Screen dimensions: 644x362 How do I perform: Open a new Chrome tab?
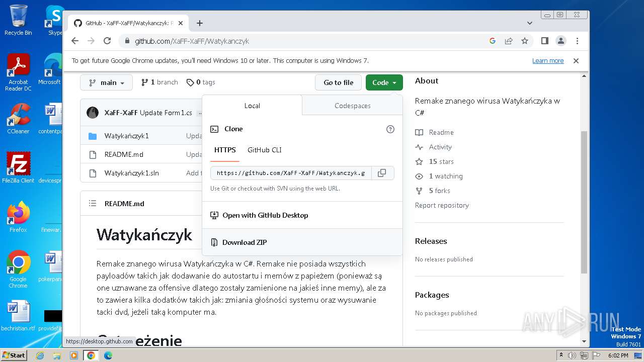coord(200,23)
